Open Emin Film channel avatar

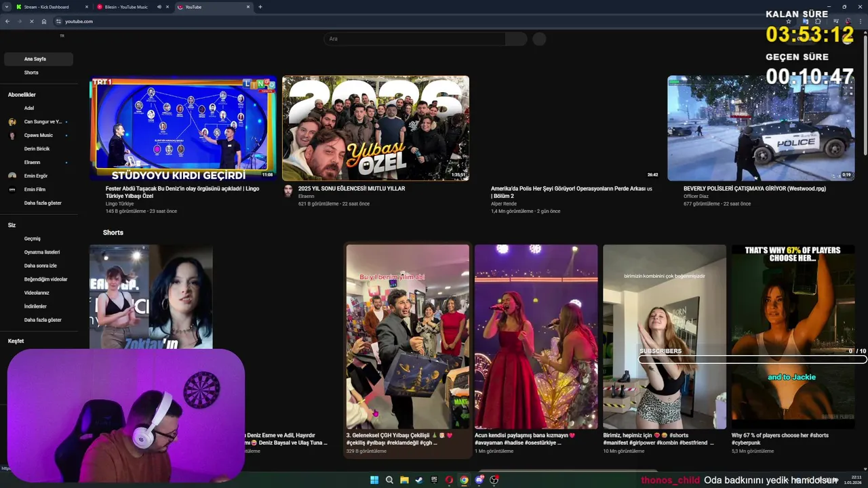point(12,190)
